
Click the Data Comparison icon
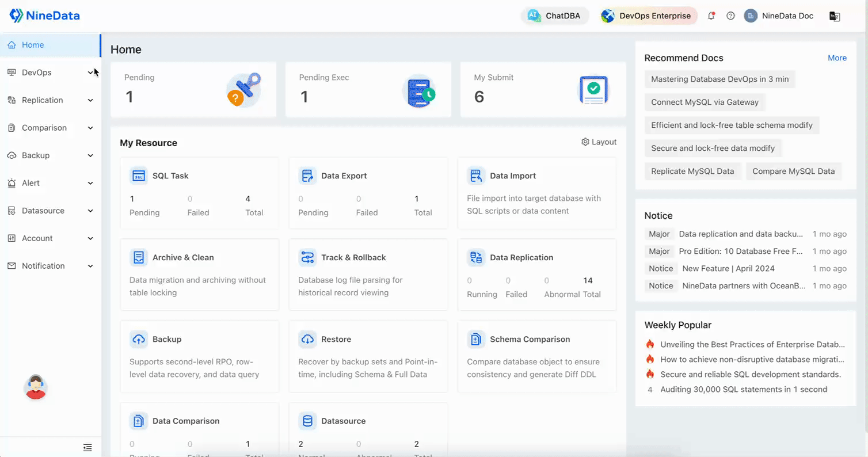[x=139, y=421]
